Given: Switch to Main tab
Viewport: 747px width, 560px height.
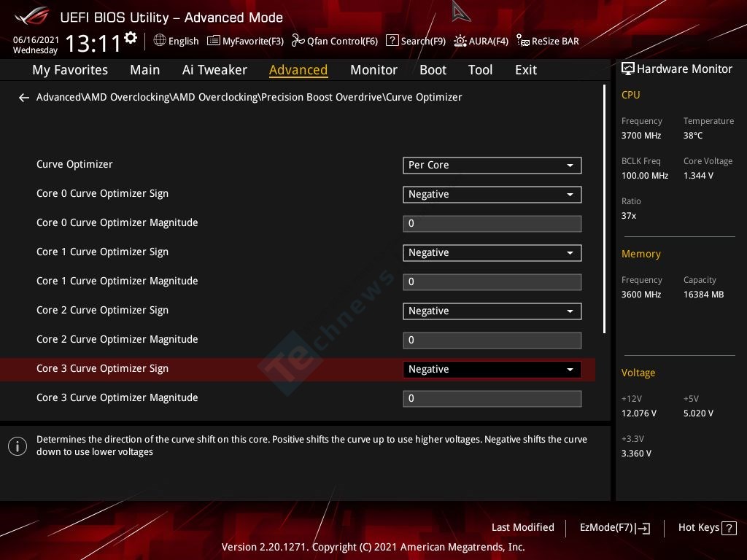Looking at the screenshot, I should 145,70.
